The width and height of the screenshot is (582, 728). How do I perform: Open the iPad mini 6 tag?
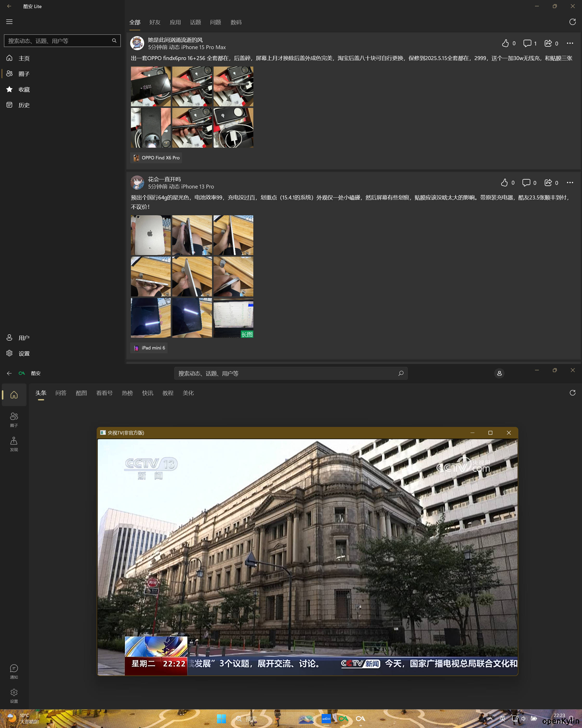(x=149, y=348)
